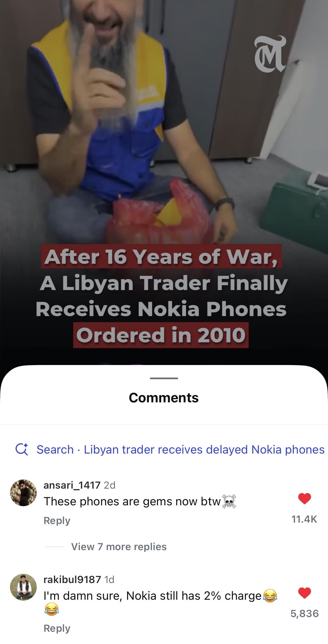Tap the video headline caption overlay
The image size is (328, 644).
[161, 296]
